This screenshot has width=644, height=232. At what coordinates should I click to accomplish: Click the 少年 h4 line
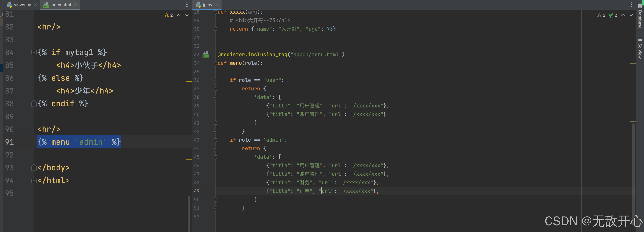(x=85, y=91)
